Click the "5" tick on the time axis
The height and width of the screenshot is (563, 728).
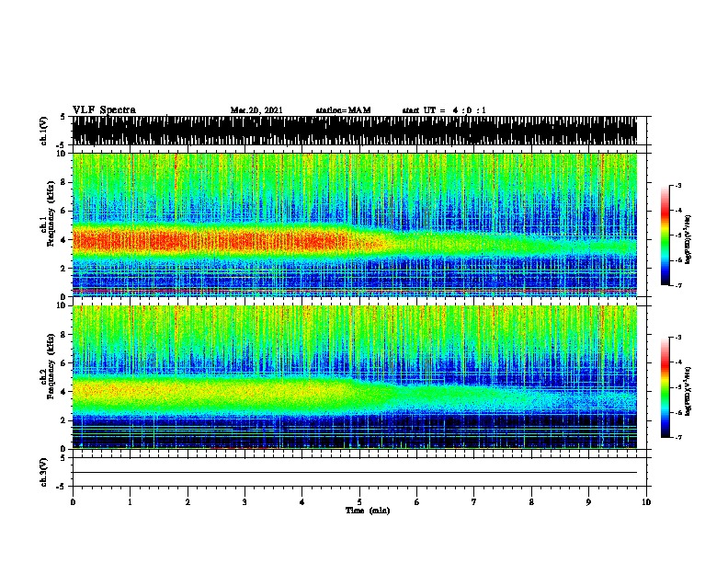click(359, 502)
